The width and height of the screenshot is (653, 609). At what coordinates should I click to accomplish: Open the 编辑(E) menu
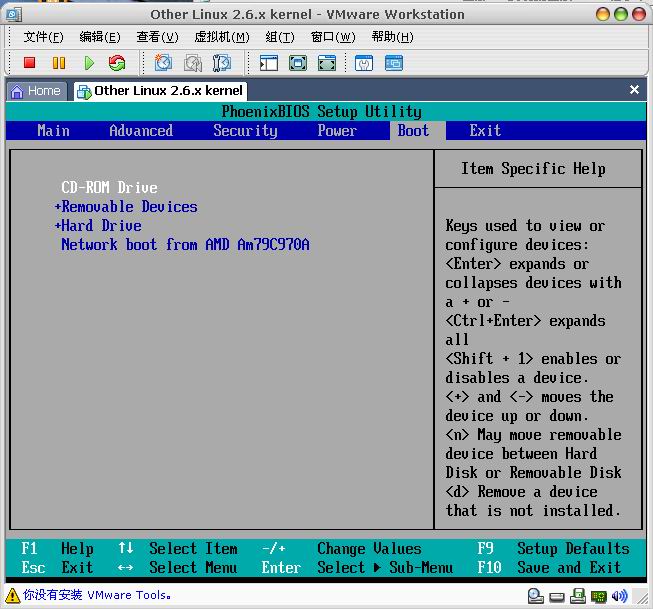coord(100,37)
